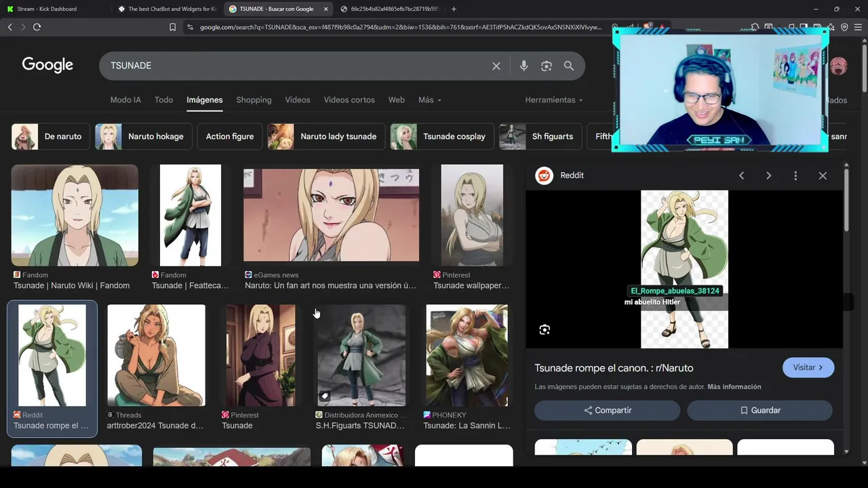Filter by Sh figuarts chip

[x=540, y=136]
